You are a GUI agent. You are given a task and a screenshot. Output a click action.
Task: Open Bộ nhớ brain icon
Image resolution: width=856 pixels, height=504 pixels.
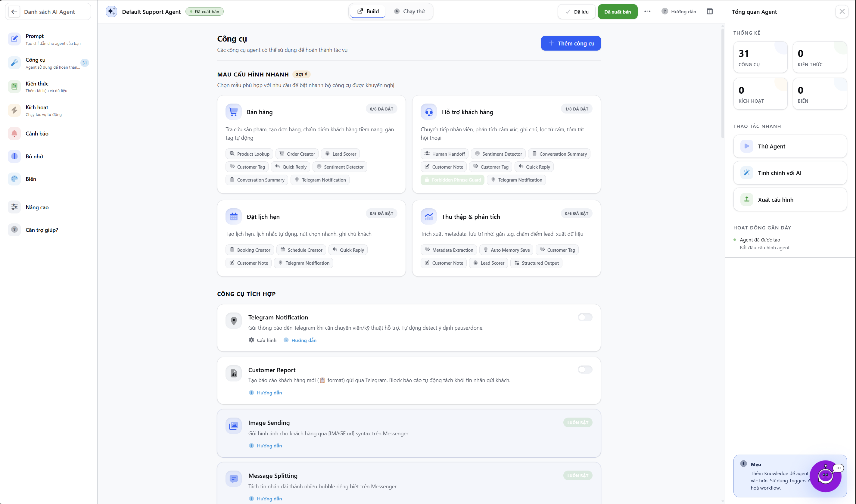(14, 156)
